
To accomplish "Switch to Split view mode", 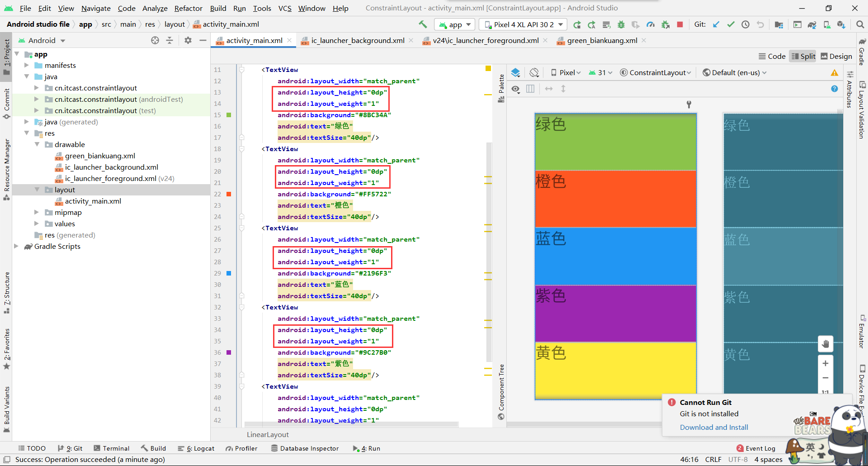I will coord(803,56).
